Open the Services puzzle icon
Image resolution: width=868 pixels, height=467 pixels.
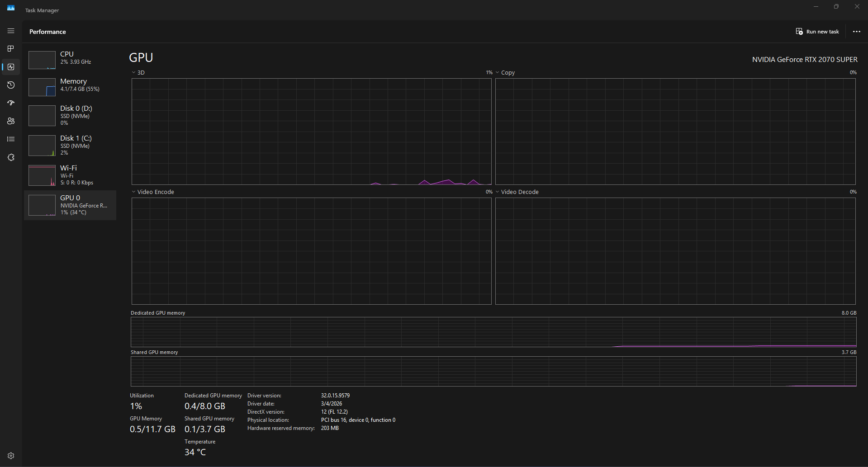tap(11, 157)
